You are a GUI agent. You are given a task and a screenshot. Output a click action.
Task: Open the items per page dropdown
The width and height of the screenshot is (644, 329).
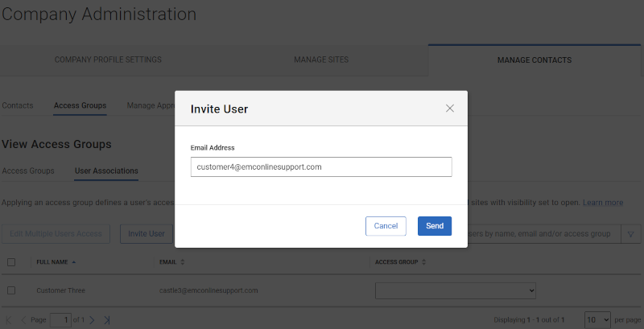(597, 319)
